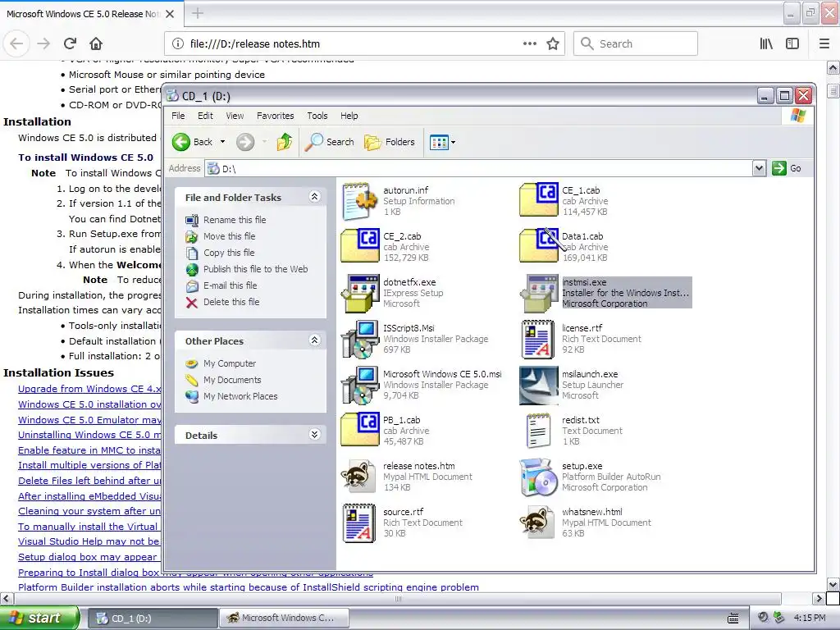Open Search pane in Explorer toolbar
The height and width of the screenshot is (630, 840).
coord(330,142)
